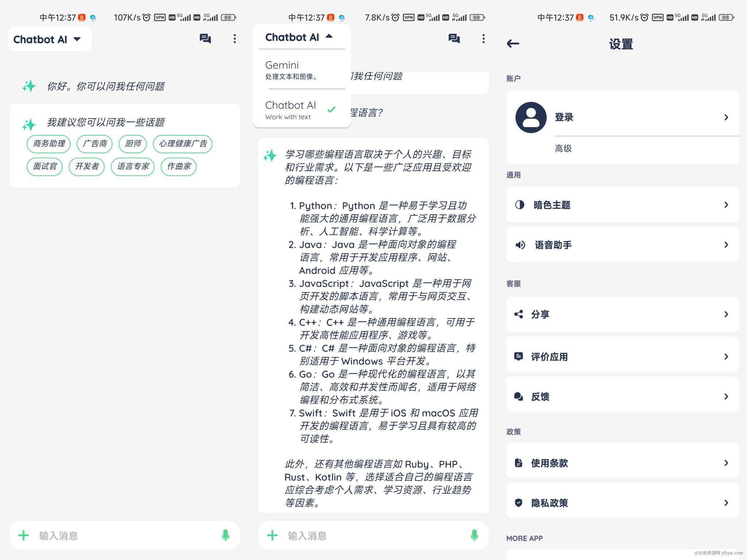Tap the MORE APP section header
Viewport: 747px width, 560px height.
coord(525,538)
